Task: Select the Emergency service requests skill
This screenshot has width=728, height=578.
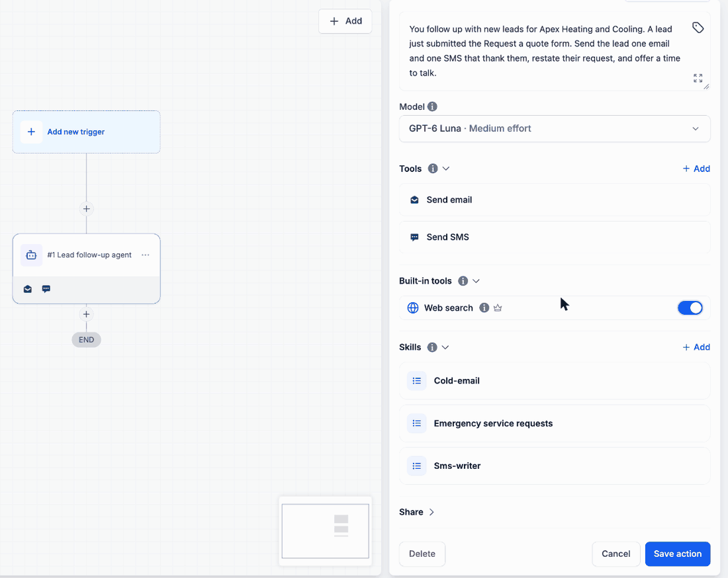Action: [555, 423]
